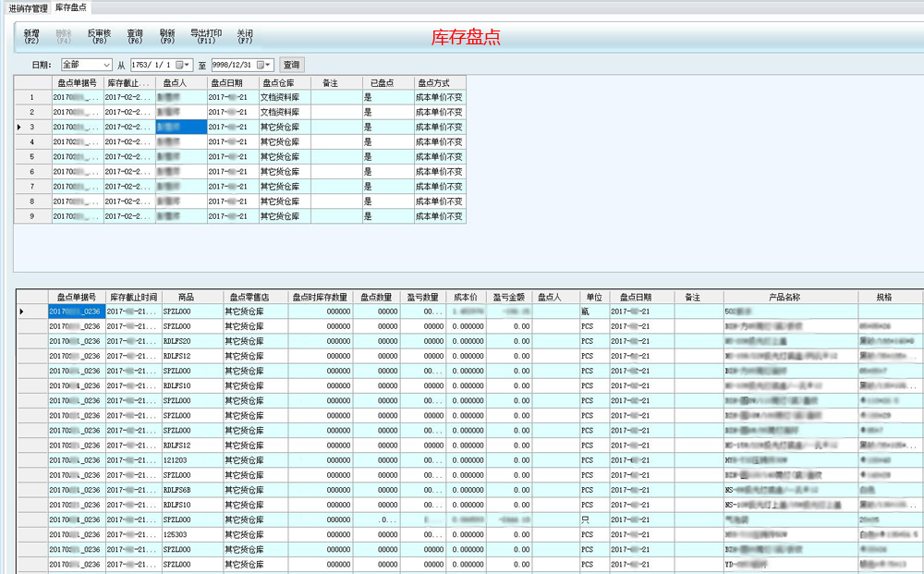
Task: Click the 盈亏数量 column header
Action: [423, 297]
